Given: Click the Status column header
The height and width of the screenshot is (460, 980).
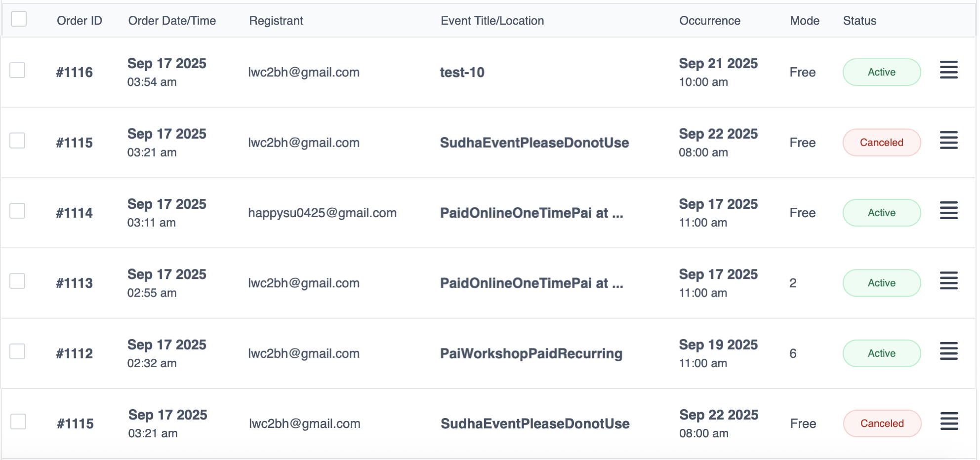Looking at the screenshot, I should tap(859, 21).
